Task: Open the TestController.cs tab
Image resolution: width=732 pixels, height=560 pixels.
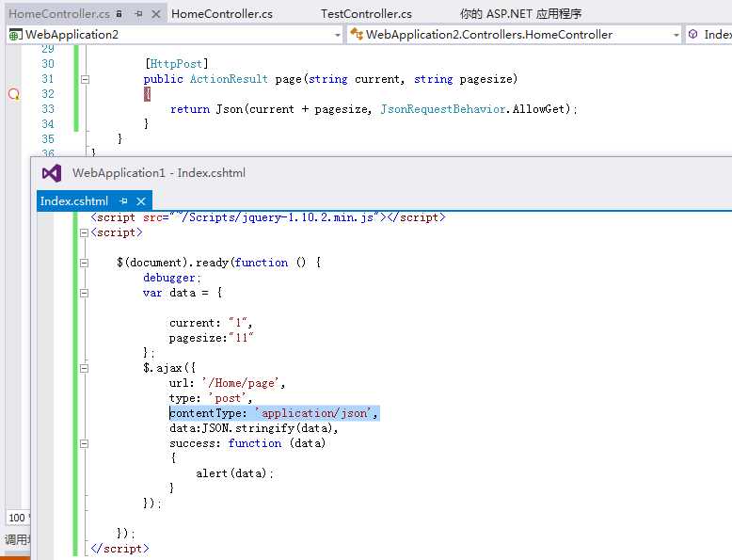Action: point(366,14)
